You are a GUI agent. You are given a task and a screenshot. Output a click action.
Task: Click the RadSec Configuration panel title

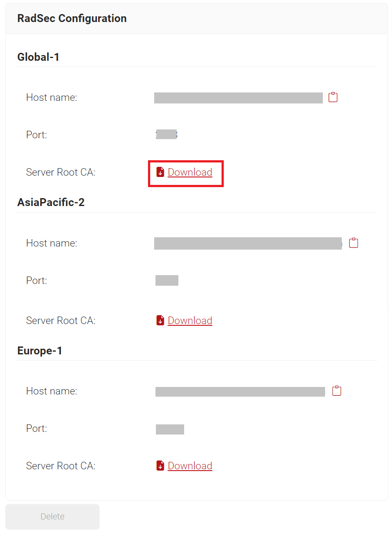tap(72, 18)
